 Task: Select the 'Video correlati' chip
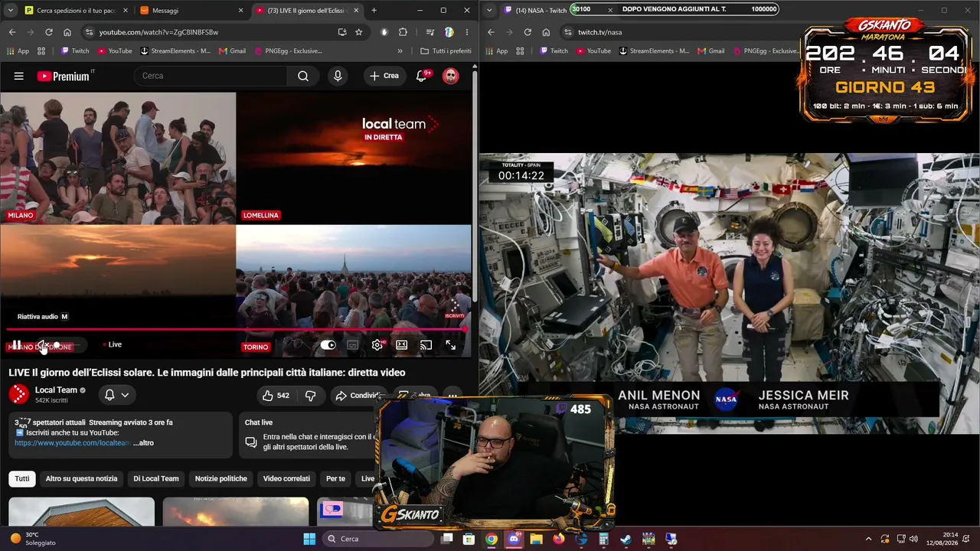tap(286, 479)
